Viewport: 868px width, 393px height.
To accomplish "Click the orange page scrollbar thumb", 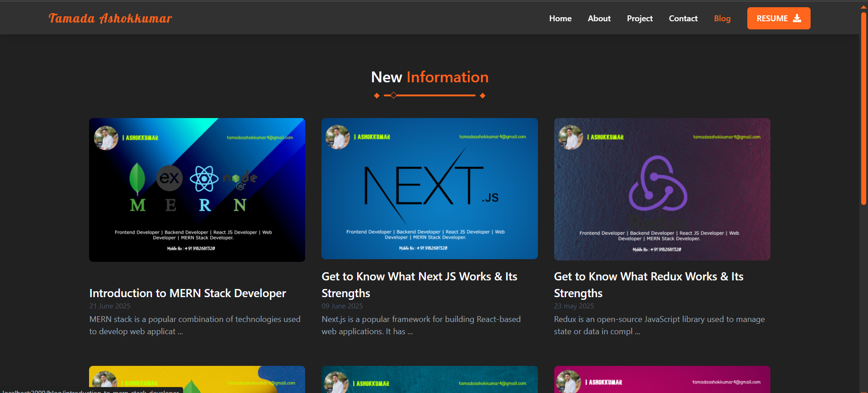I will tap(863, 108).
